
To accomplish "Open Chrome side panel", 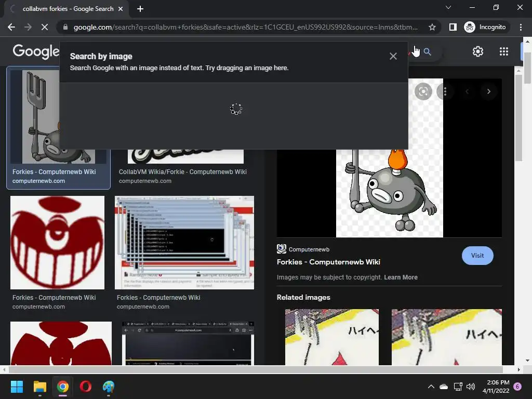I will coord(453,27).
